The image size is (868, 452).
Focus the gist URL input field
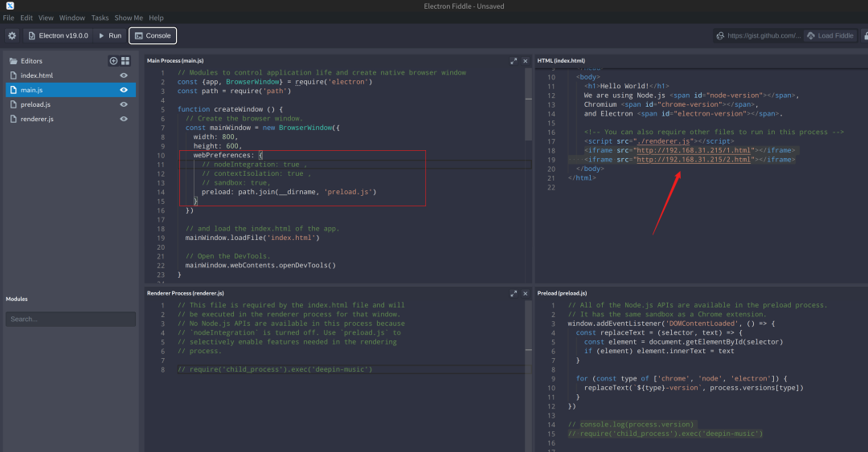pyautogui.click(x=764, y=35)
